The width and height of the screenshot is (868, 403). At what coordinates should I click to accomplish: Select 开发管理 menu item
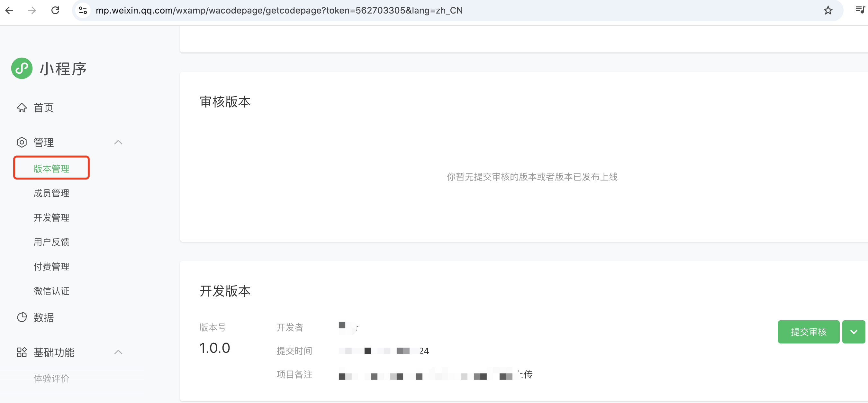[51, 218]
